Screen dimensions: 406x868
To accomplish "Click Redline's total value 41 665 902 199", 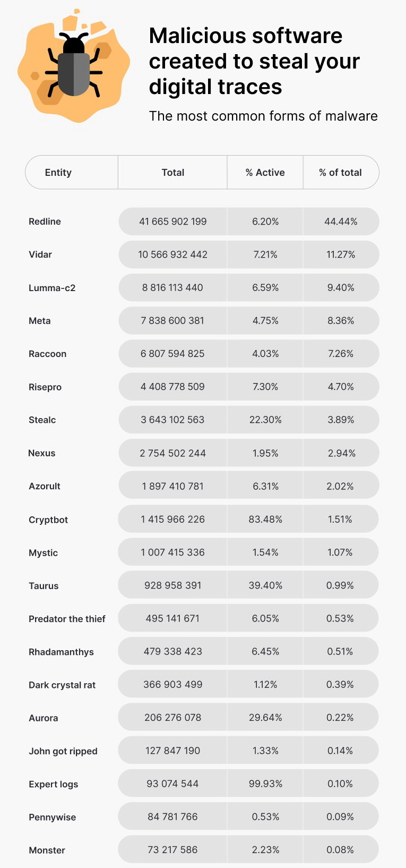I will [x=173, y=222].
